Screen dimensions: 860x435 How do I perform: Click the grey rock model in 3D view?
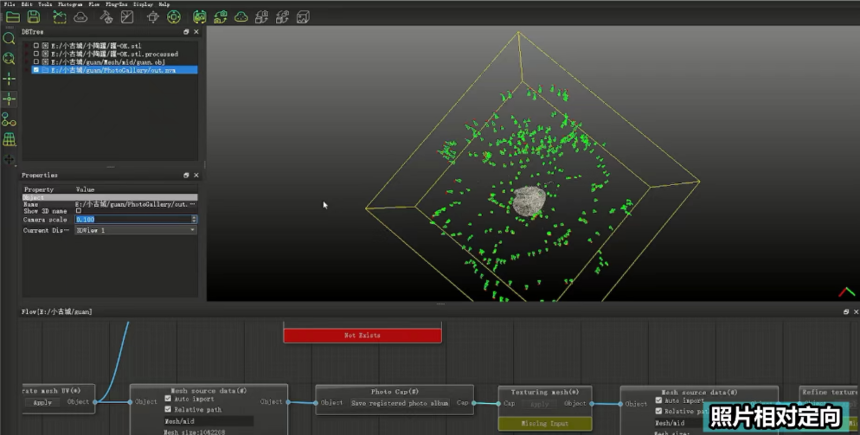tap(529, 201)
